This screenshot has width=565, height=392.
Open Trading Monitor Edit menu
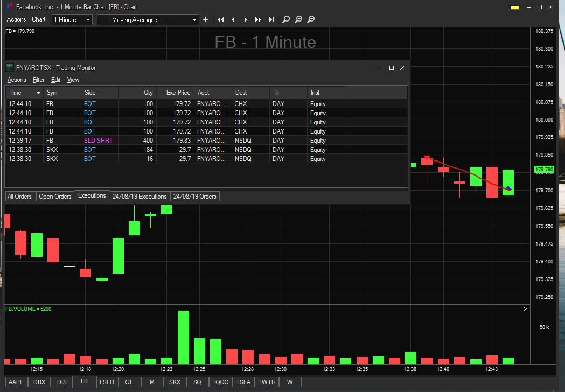[55, 80]
